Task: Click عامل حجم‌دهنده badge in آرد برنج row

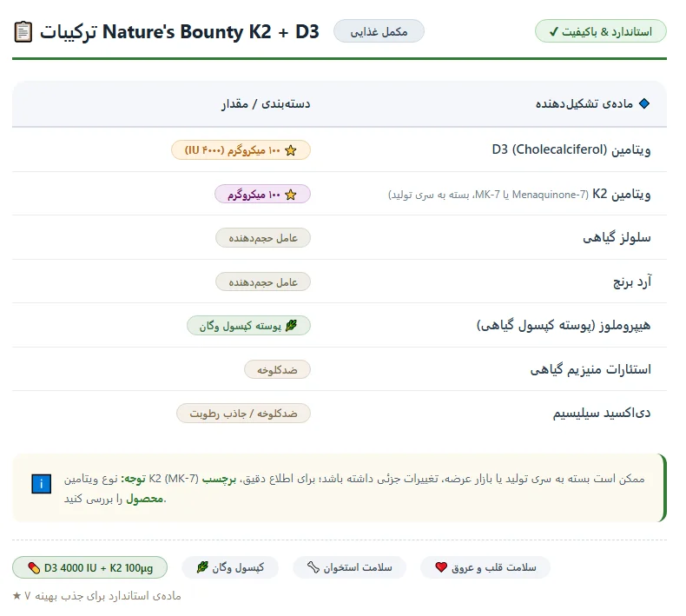Action: [263, 282]
